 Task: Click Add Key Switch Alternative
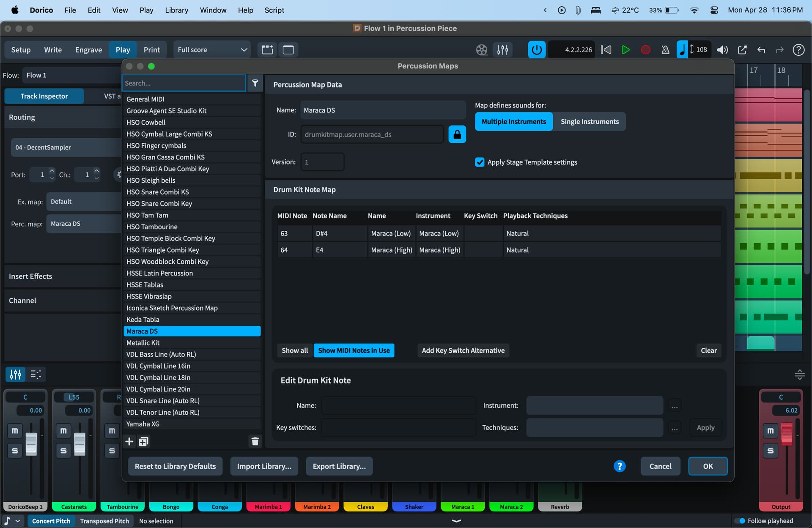(463, 350)
